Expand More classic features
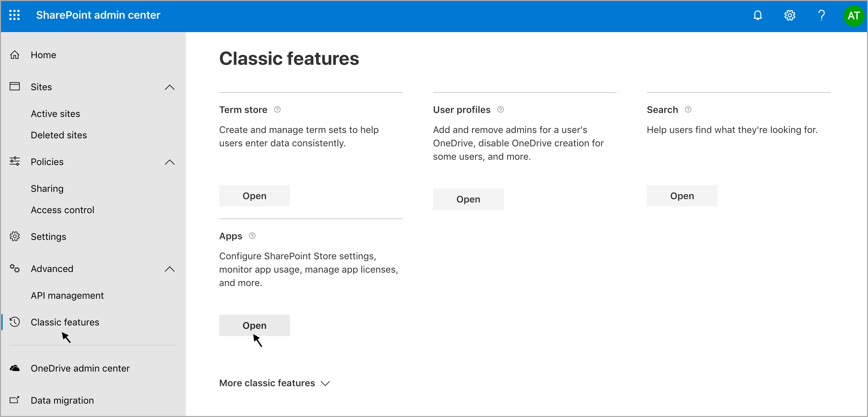The height and width of the screenshot is (417, 868). click(x=275, y=383)
